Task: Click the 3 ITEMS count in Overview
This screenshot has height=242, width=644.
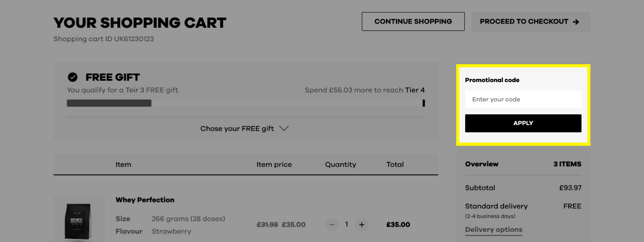Action: 567,164
